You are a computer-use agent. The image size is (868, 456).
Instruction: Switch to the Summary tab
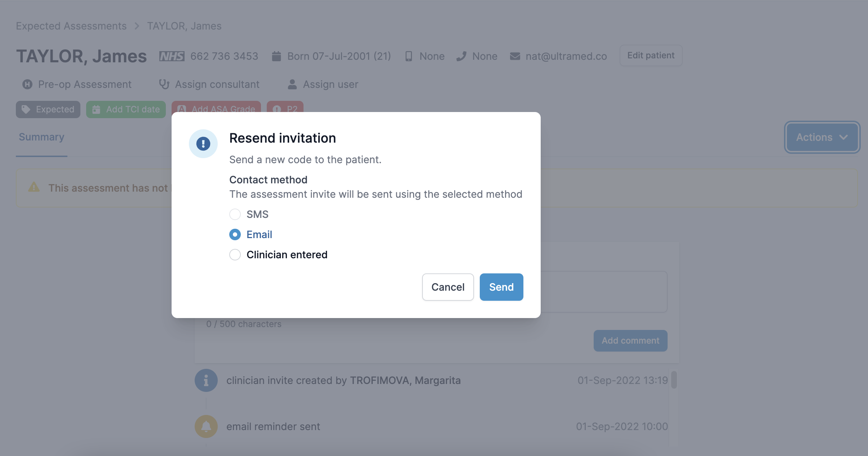[41, 137]
